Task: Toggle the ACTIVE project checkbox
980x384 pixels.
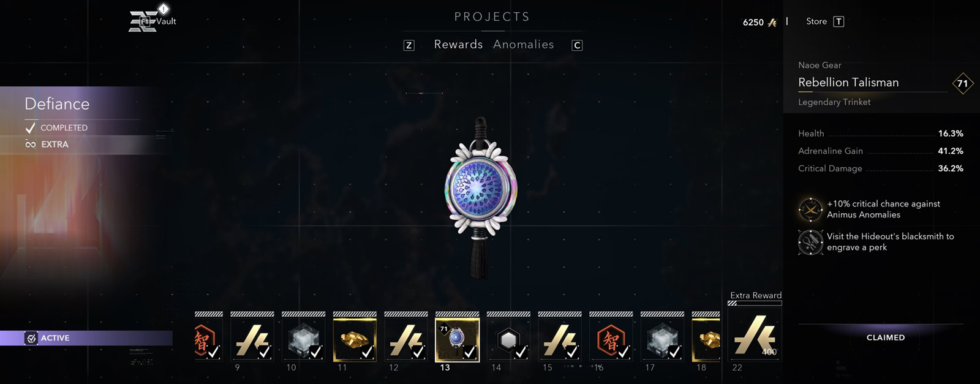Action: click(31, 338)
